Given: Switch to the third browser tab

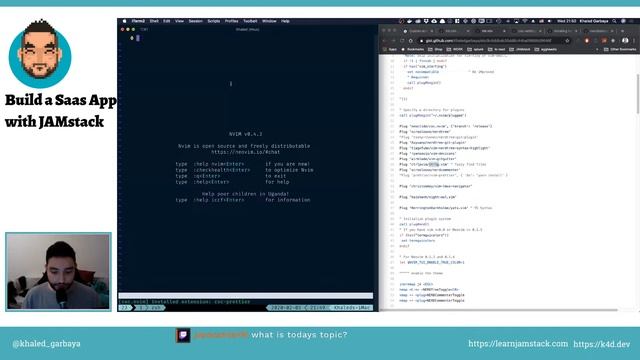Looking at the screenshot, I should pyautogui.click(x=490, y=31).
